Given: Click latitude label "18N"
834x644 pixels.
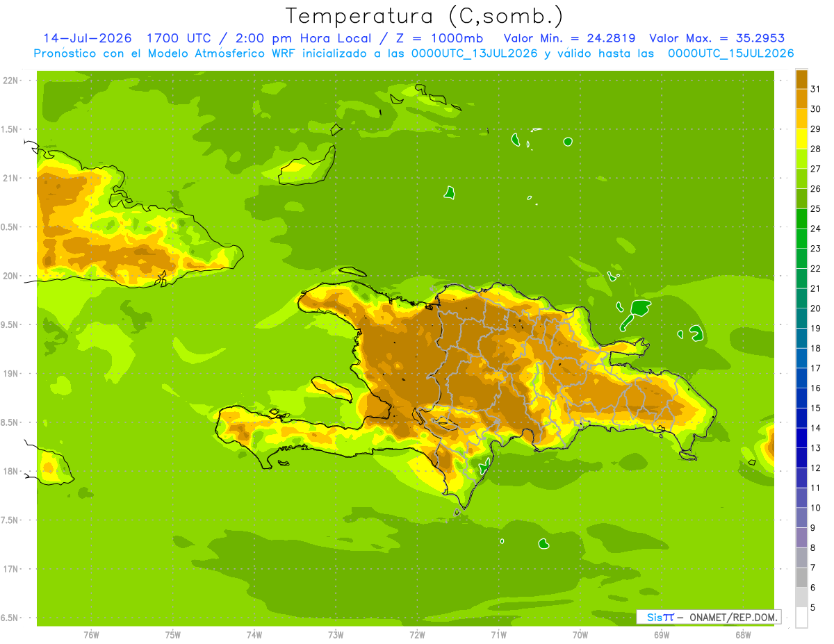Looking at the screenshot, I should coord(11,472).
